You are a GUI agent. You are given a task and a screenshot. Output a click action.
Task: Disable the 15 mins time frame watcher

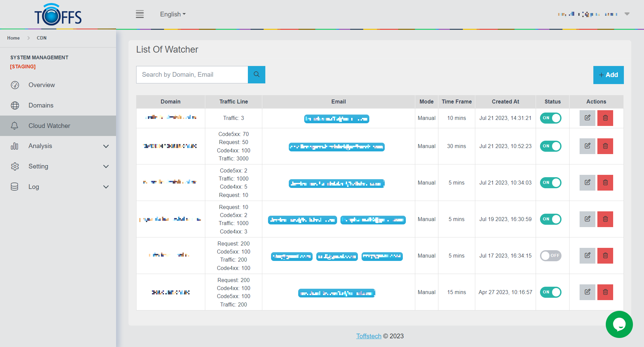click(550, 292)
